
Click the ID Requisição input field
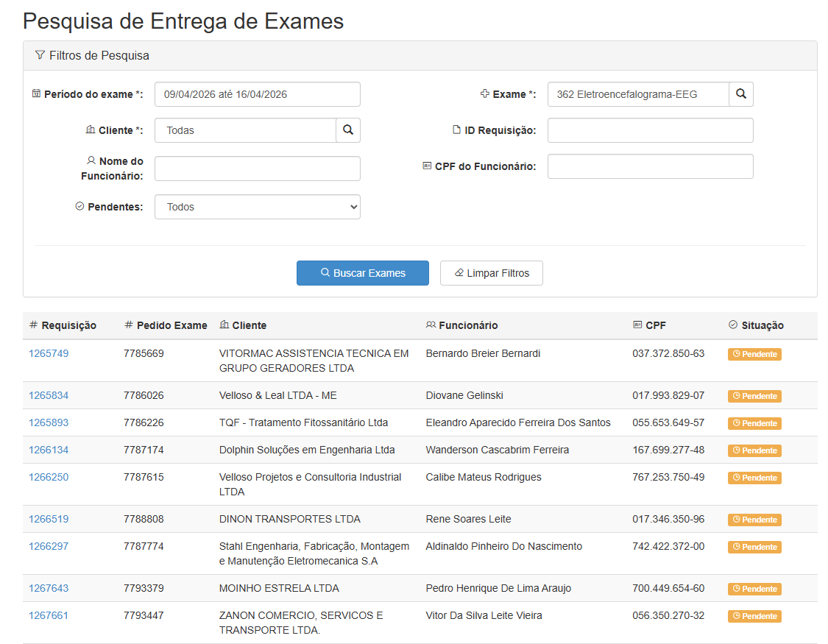[x=651, y=130]
